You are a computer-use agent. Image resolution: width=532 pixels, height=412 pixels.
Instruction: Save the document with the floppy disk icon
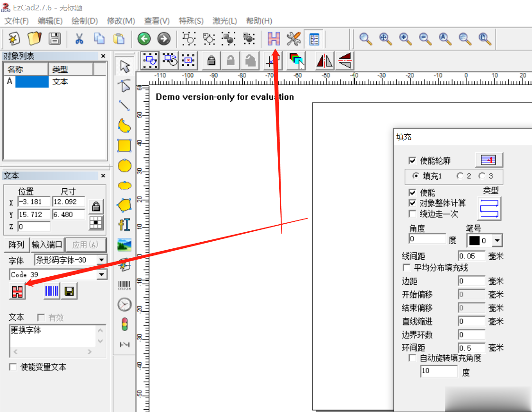click(x=54, y=39)
